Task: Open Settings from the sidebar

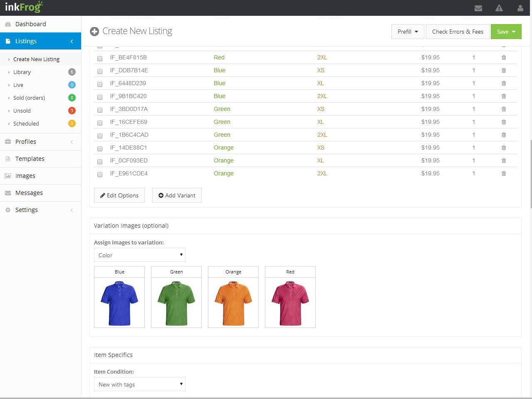Action: point(26,209)
